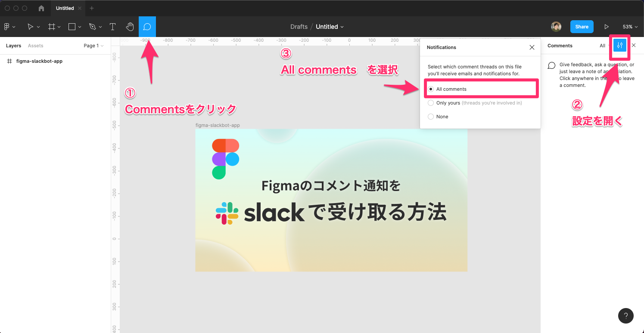Select the Hand tool
Screen dimensions: 644x333
tap(130, 26)
